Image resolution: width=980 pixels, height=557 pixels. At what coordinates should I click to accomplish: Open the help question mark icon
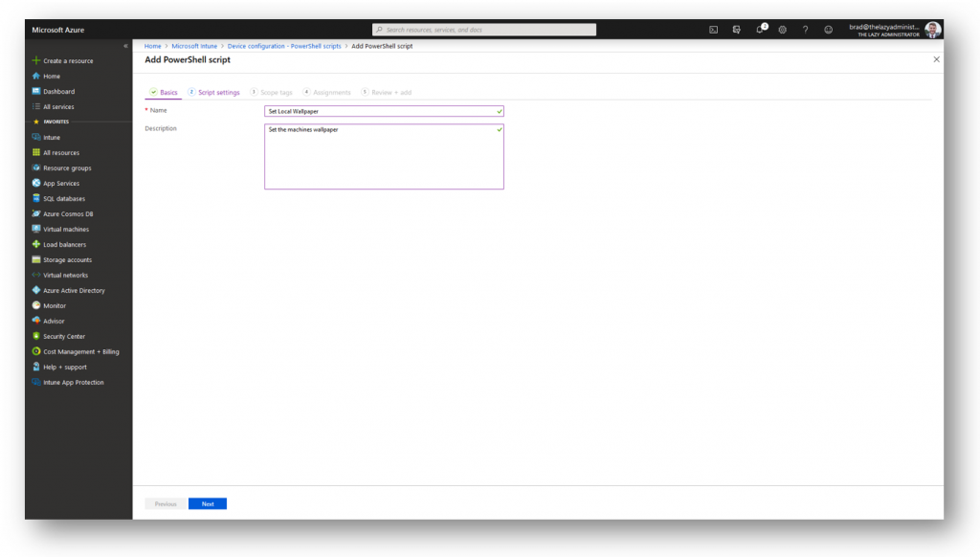(x=805, y=30)
